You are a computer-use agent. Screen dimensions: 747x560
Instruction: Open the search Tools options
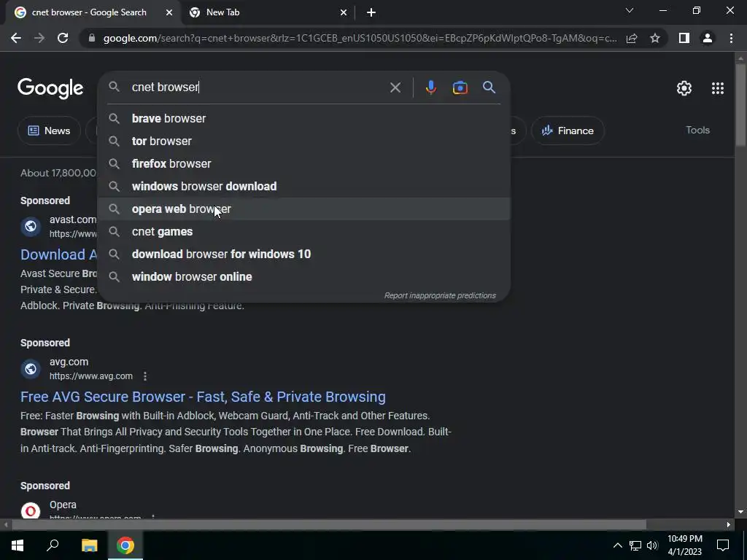pyautogui.click(x=697, y=130)
